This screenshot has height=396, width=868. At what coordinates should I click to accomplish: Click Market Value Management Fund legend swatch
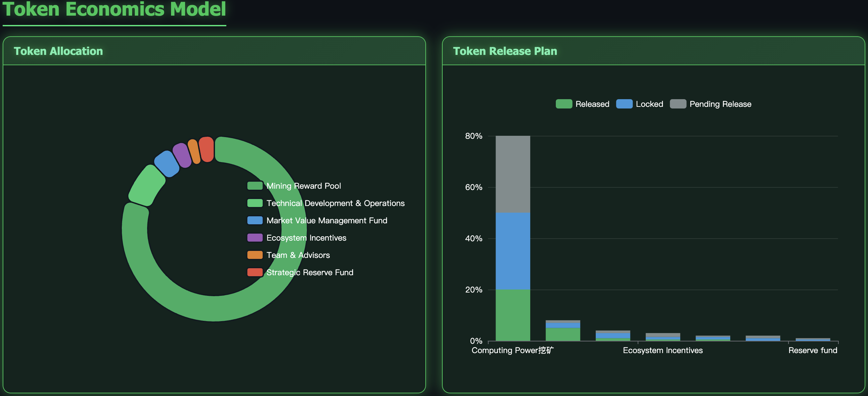point(255,220)
